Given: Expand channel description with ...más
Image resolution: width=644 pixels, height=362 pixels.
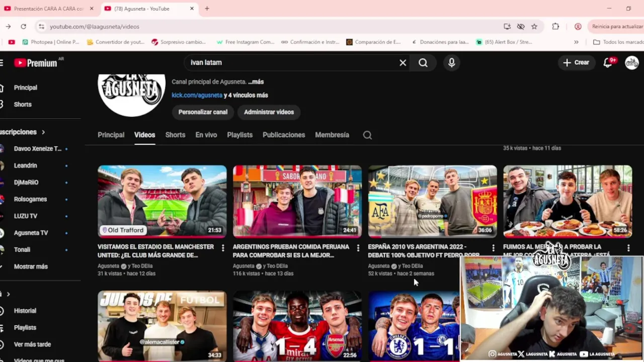Looking at the screenshot, I should click(x=256, y=81).
